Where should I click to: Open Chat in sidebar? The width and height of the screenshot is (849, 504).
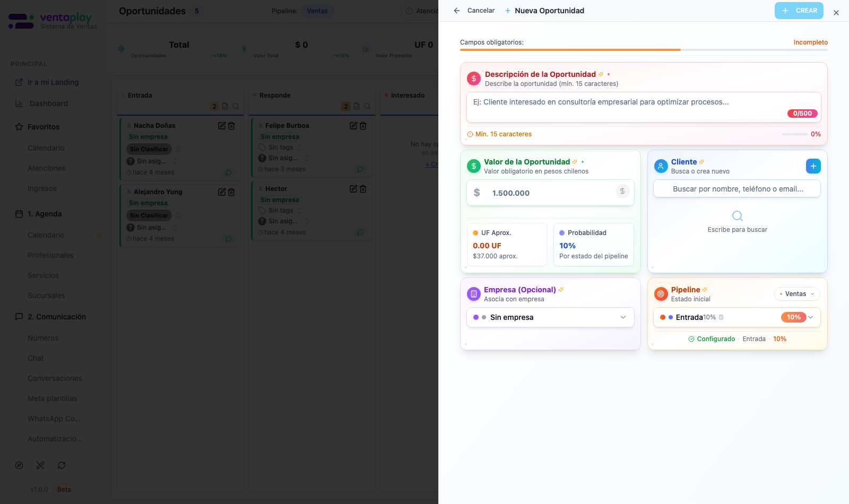pyautogui.click(x=36, y=358)
